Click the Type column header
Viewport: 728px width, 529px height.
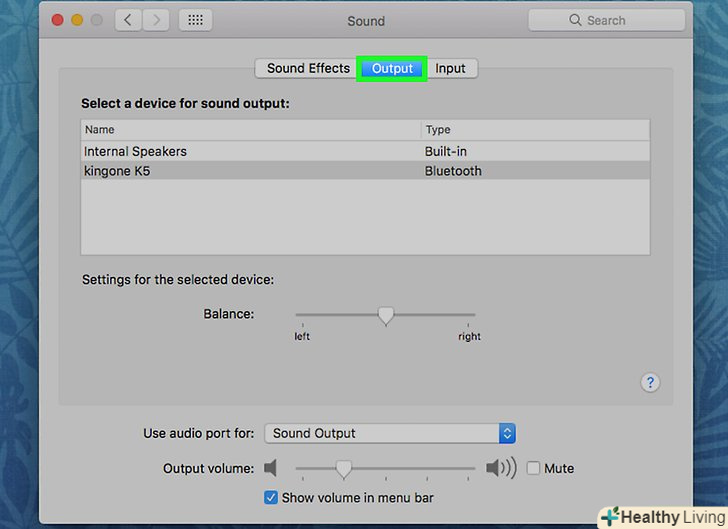point(535,130)
